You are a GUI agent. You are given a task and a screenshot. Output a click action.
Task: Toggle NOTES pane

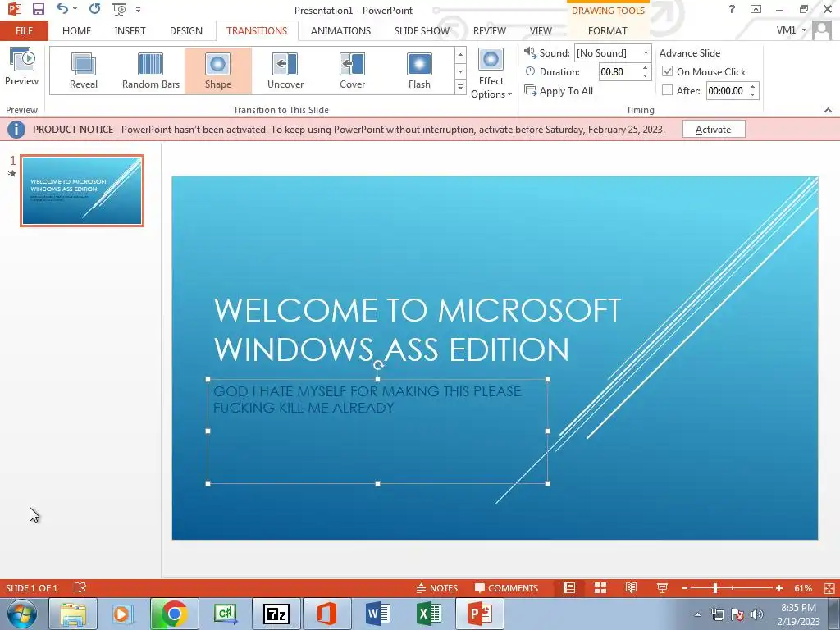point(437,588)
